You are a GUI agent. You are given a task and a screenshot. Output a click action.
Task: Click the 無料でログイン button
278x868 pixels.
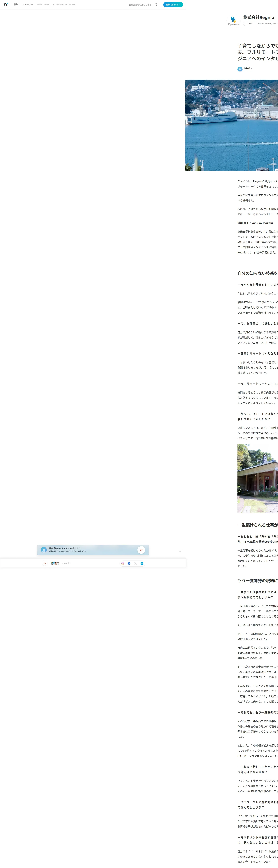tap(173, 5)
